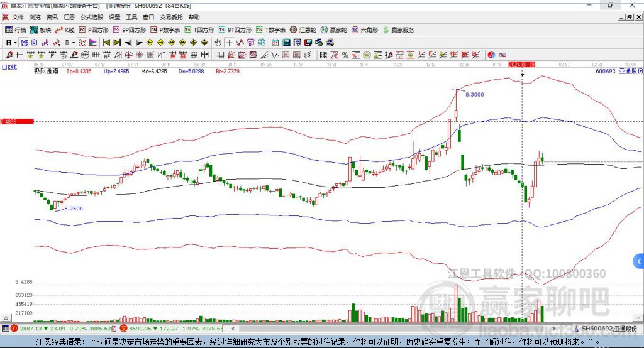Switch to the K线 chart view
Screen dimensions: 644x348
click(x=65, y=30)
